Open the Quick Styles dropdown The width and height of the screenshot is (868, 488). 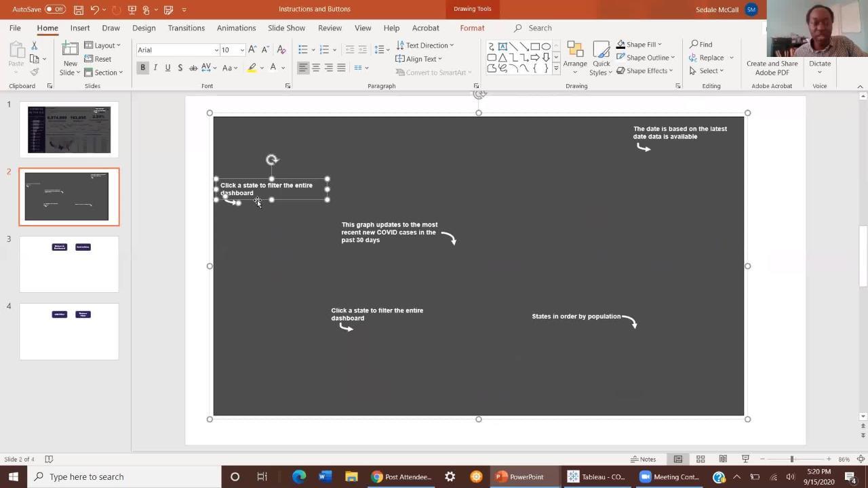point(601,59)
